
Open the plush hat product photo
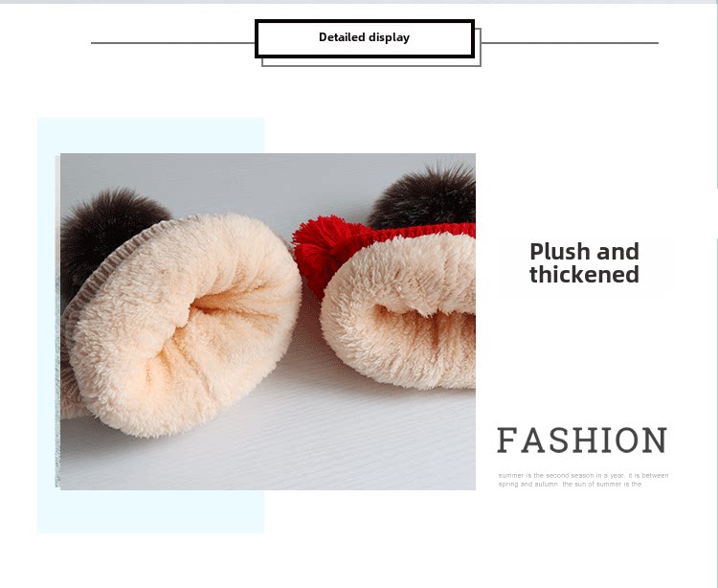click(268, 322)
